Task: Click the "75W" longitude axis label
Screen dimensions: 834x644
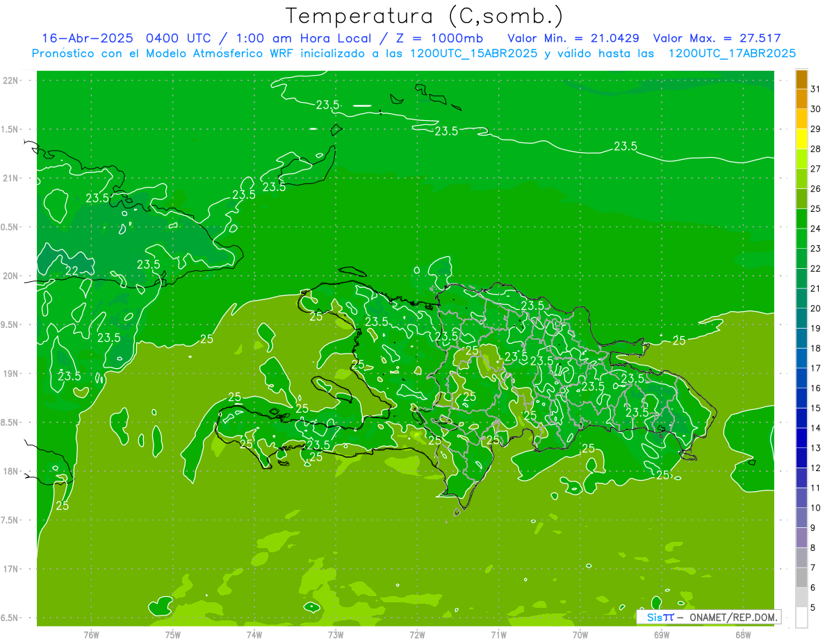Action: pyautogui.click(x=173, y=634)
